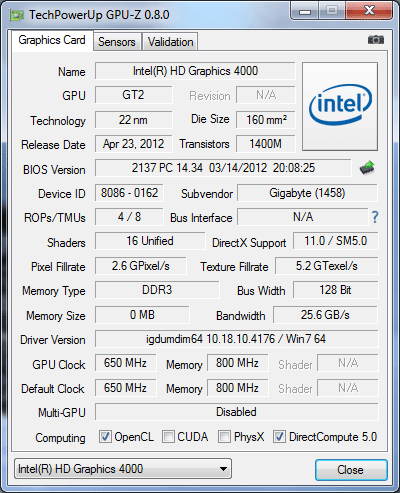This screenshot has width=400, height=493.
Task: Click the Memory Type DDR3 field
Action: point(157,290)
